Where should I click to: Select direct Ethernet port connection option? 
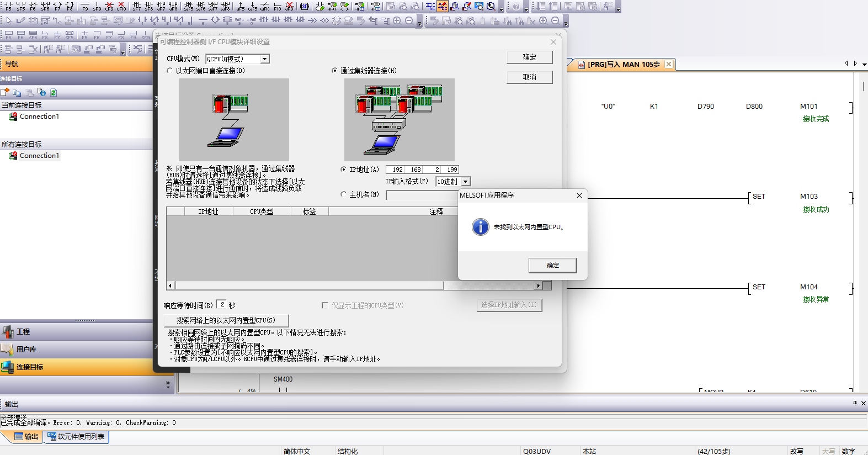coord(170,71)
